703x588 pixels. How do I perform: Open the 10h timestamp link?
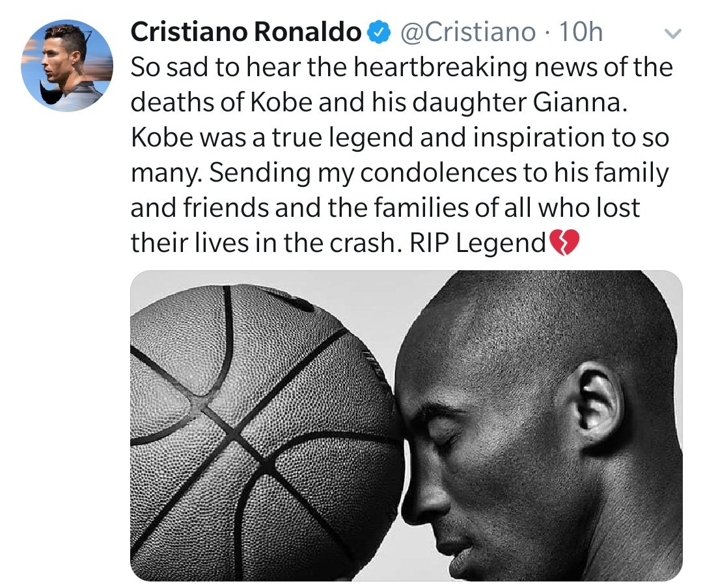(x=581, y=31)
